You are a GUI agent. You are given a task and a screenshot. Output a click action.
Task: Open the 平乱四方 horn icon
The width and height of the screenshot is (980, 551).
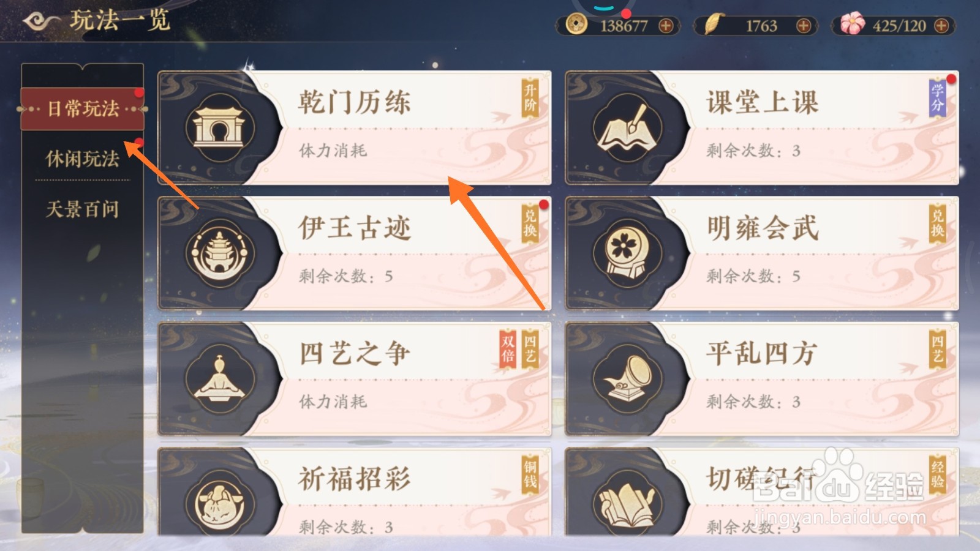627,378
